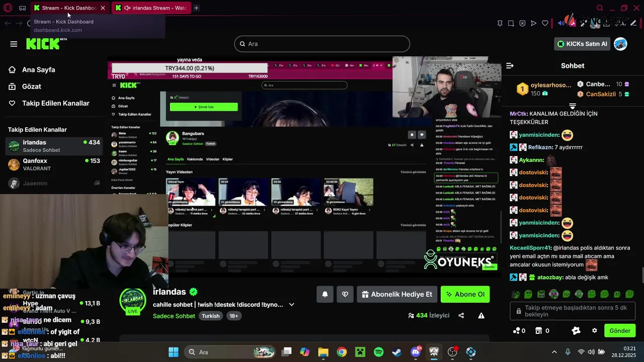Image resolution: width=644 pixels, height=362 pixels.
Task: Open Google Chrome from the taskbar
Action: pyautogui.click(x=342, y=352)
